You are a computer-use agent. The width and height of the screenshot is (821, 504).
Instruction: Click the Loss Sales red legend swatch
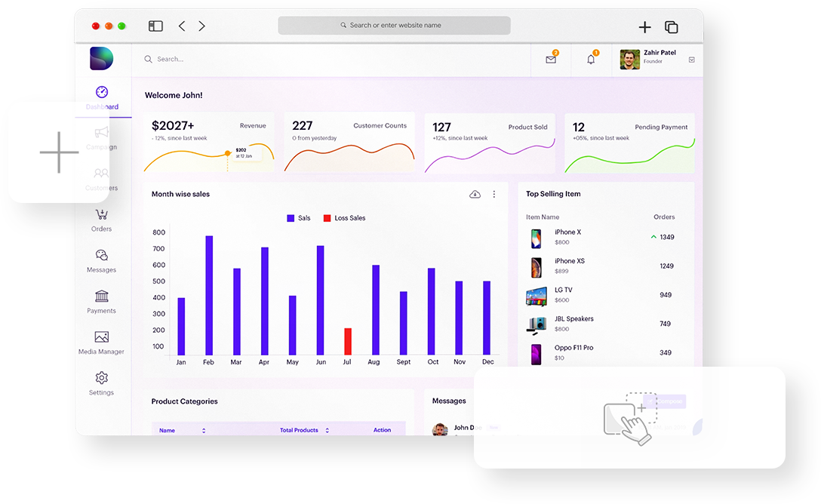[327, 218]
